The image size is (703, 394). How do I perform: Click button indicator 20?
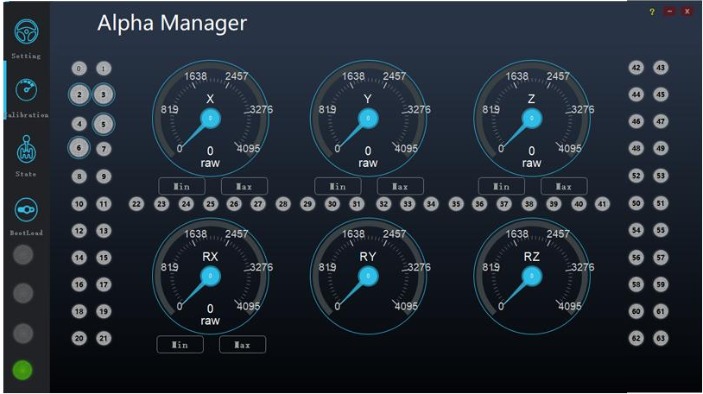point(79,338)
